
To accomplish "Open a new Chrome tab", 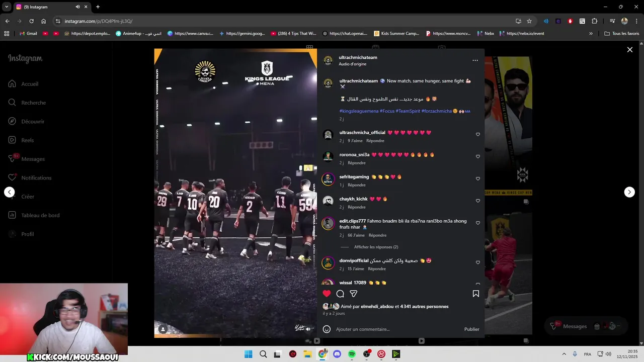I will (98, 7).
